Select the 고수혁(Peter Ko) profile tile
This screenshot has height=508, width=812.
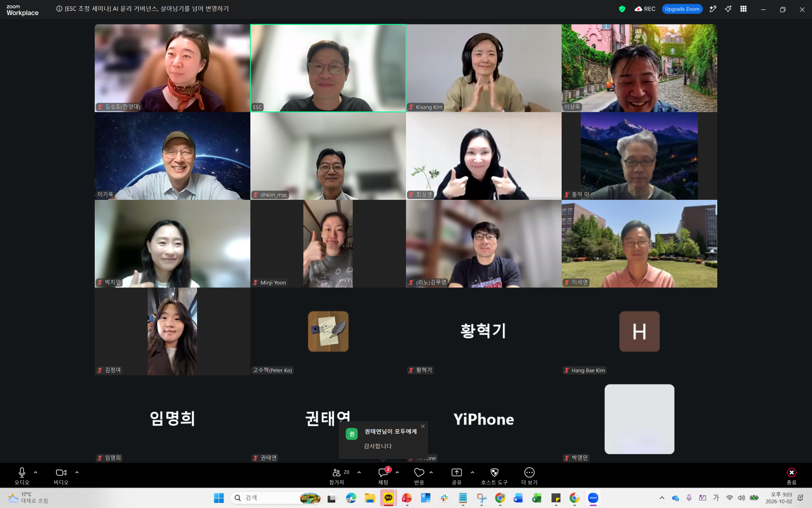click(328, 331)
